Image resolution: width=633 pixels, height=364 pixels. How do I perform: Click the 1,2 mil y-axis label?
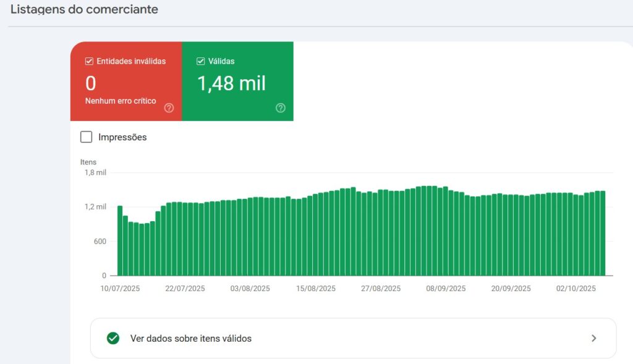coord(95,207)
